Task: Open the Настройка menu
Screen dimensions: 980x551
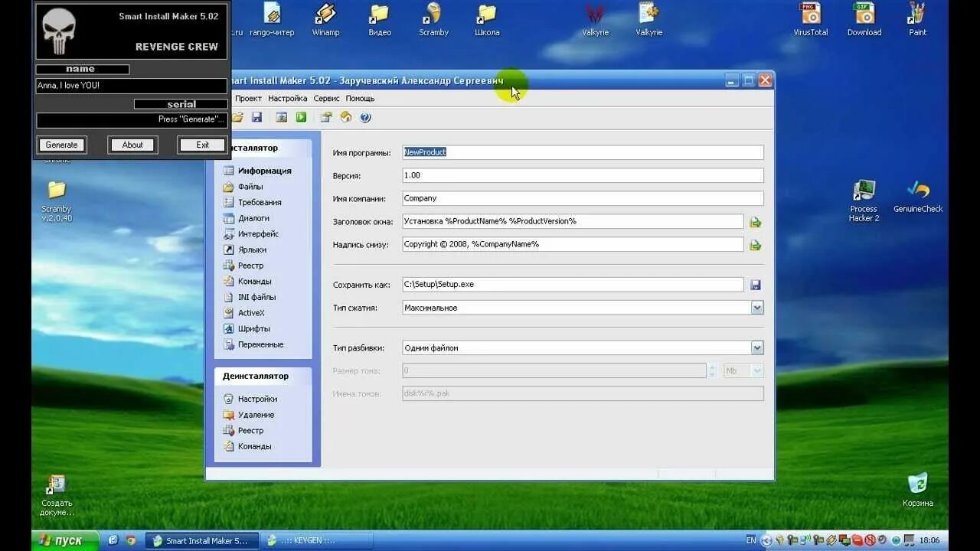Action: pos(287,98)
